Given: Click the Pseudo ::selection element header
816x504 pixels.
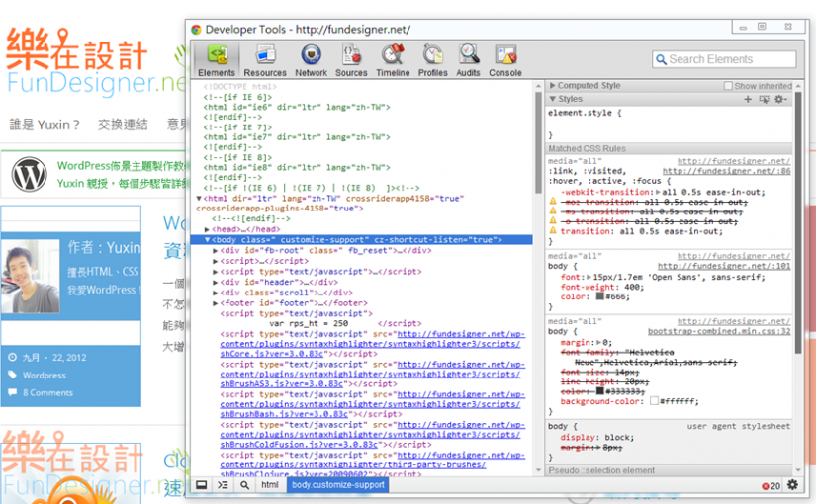Looking at the screenshot, I should tap(601, 470).
